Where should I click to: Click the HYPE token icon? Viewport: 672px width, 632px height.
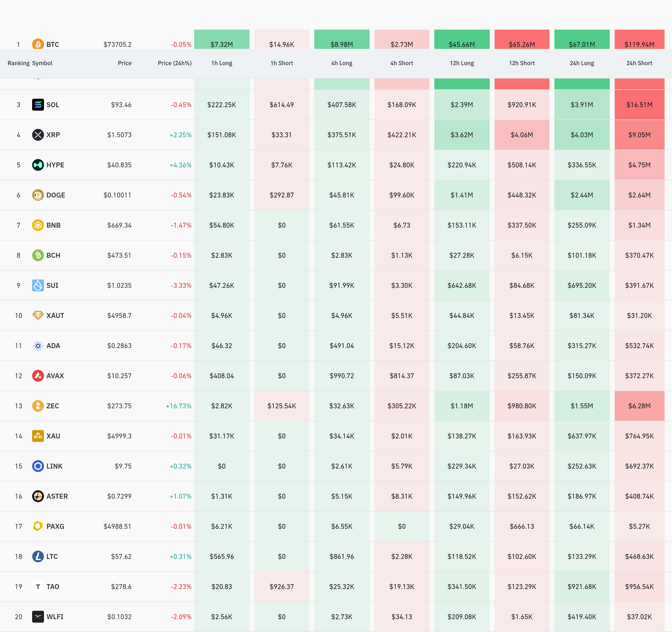(38, 165)
